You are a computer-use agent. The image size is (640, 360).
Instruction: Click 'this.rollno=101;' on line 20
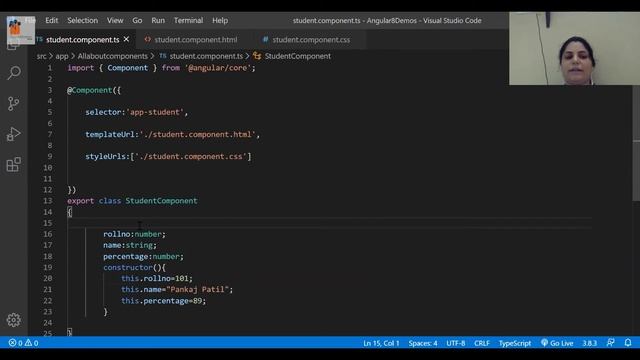click(x=157, y=278)
